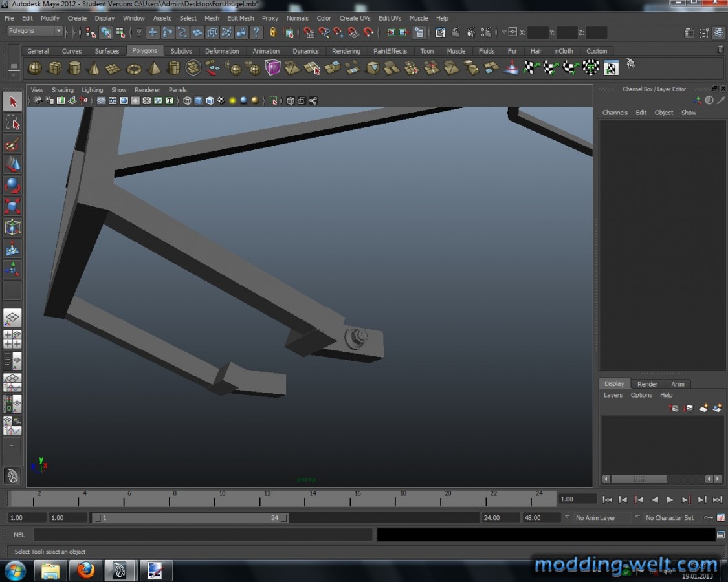
Task: Play animation forwards
Action: tap(670, 499)
